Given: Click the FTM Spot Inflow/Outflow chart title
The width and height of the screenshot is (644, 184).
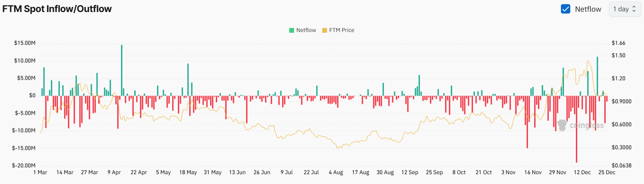Looking at the screenshot, I should 57,9.
